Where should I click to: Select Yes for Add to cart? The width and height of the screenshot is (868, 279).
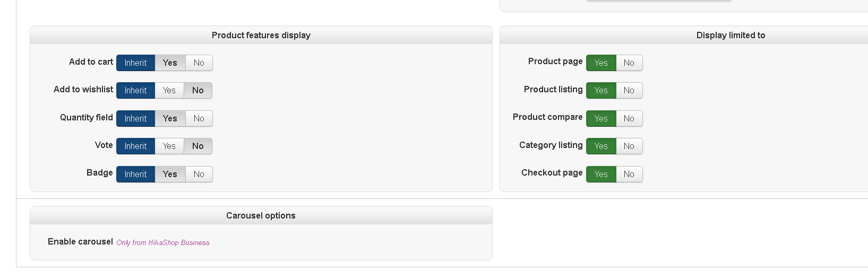pyautogui.click(x=170, y=63)
